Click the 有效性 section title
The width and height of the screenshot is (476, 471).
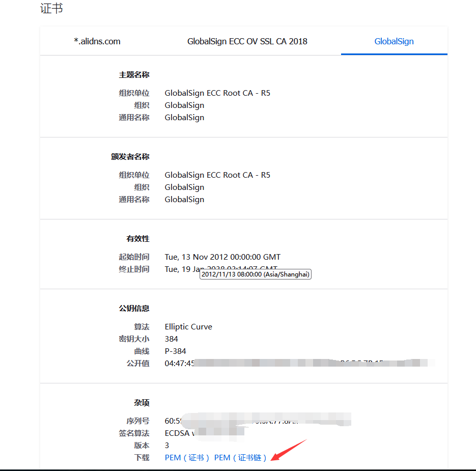pos(138,239)
